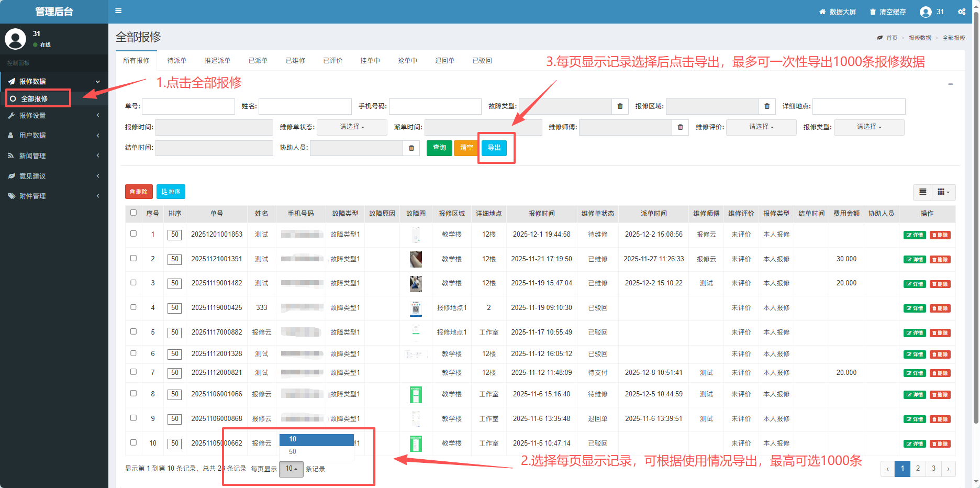980x488 pixels.
Task: Open the column grid selector icon
Action: point(943,192)
